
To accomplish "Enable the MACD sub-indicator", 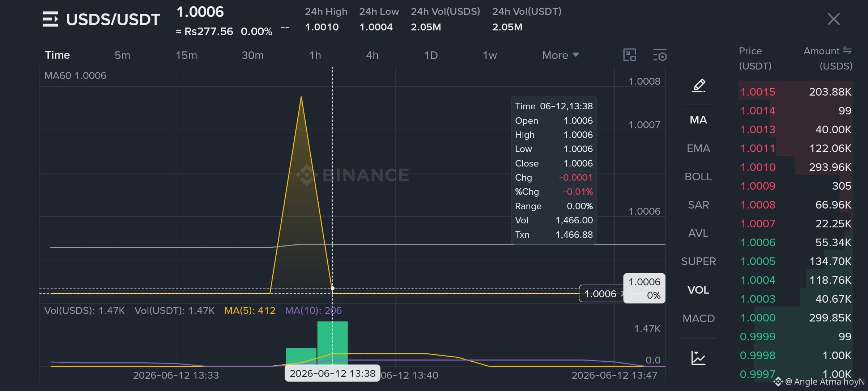I will 698,319.
